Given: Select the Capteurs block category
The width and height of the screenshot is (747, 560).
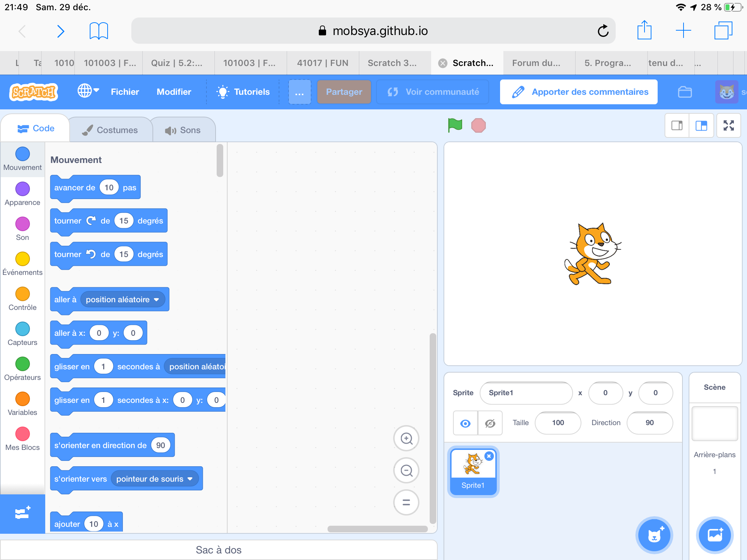Looking at the screenshot, I should 23,334.
